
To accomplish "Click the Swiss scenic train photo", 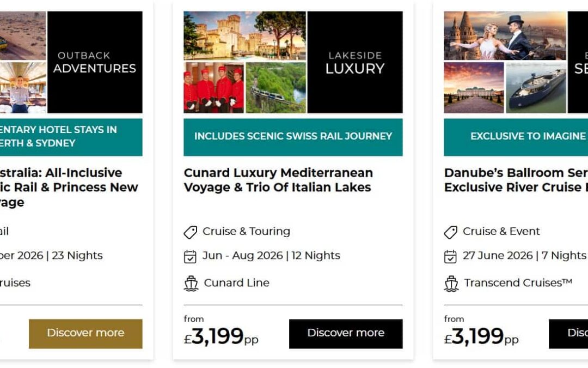I will pyautogui.click(x=275, y=87).
